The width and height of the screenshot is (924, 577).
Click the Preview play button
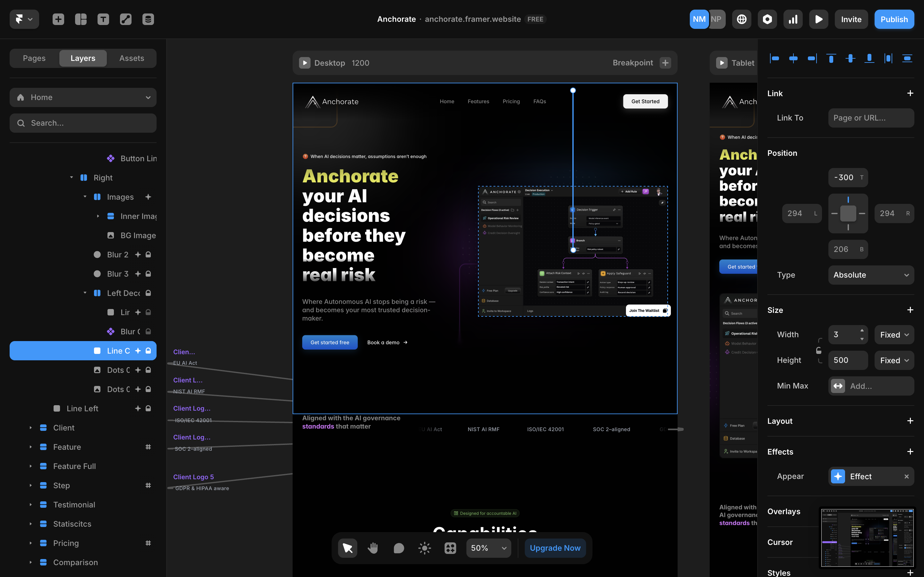(819, 19)
